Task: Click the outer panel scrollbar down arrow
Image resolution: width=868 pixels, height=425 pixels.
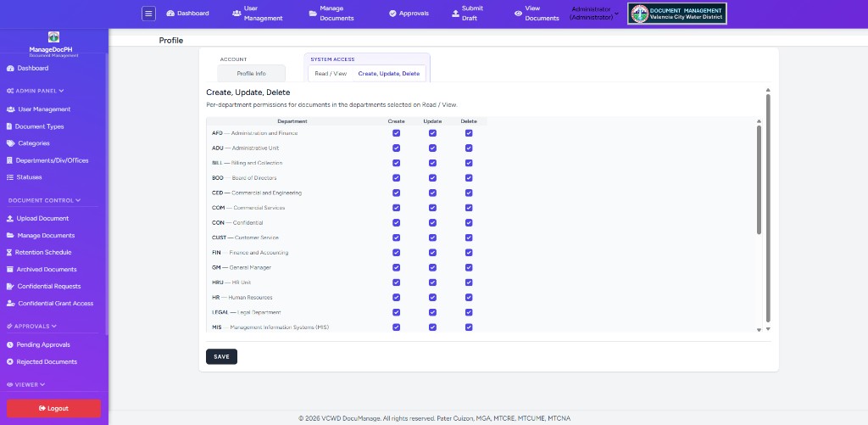Action: click(x=768, y=329)
